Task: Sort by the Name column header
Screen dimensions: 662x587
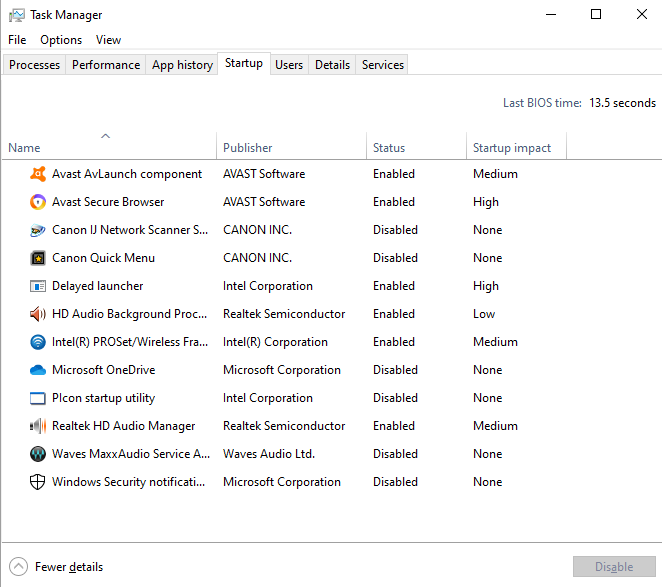Action: pos(109,146)
